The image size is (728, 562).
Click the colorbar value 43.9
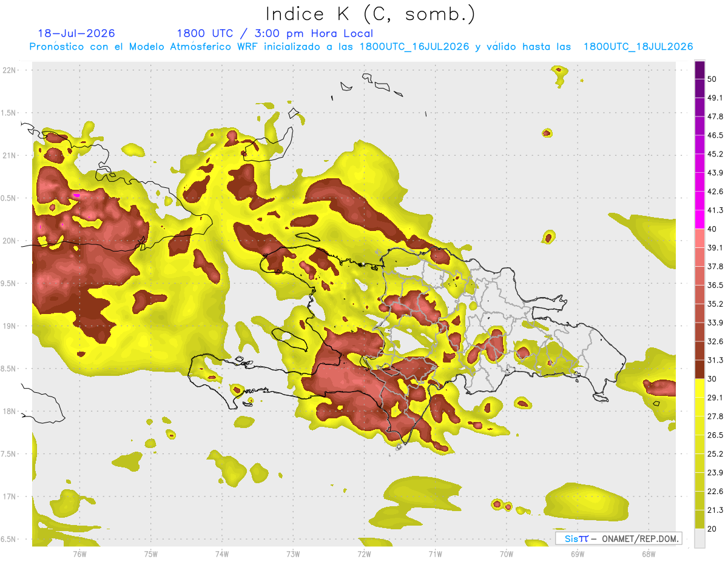[x=715, y=173]
